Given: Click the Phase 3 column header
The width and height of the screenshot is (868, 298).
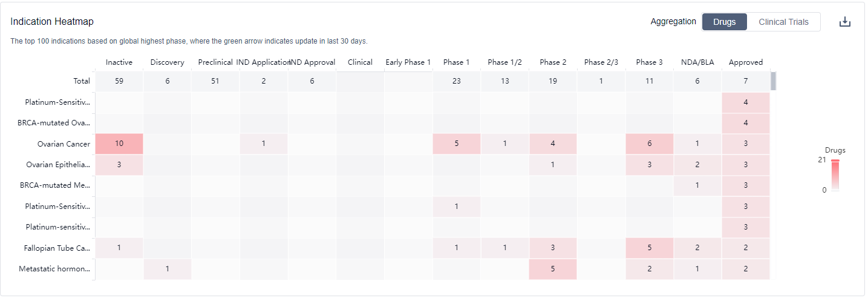Looking at the screenshot, I should [649, 62].
